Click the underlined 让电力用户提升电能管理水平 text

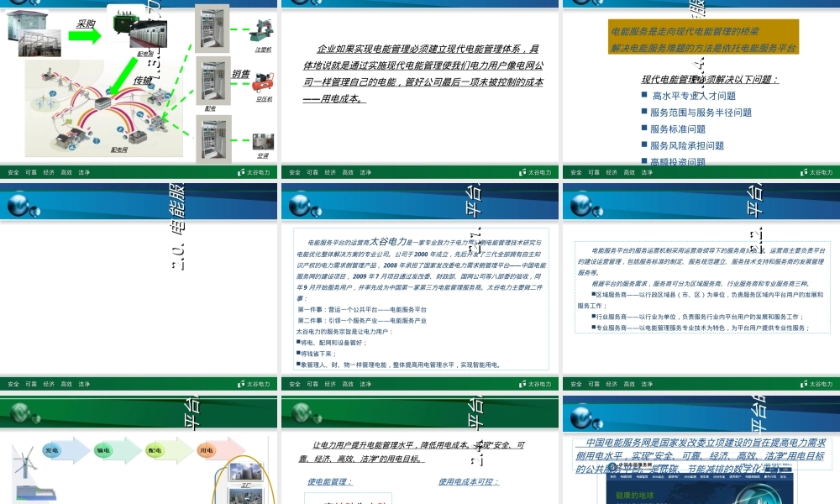[412, 452]
